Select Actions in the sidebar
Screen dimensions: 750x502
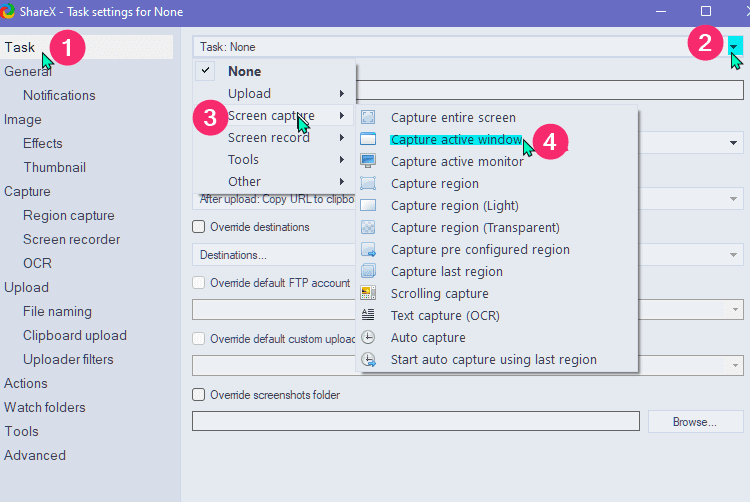(x=26, y=383)
